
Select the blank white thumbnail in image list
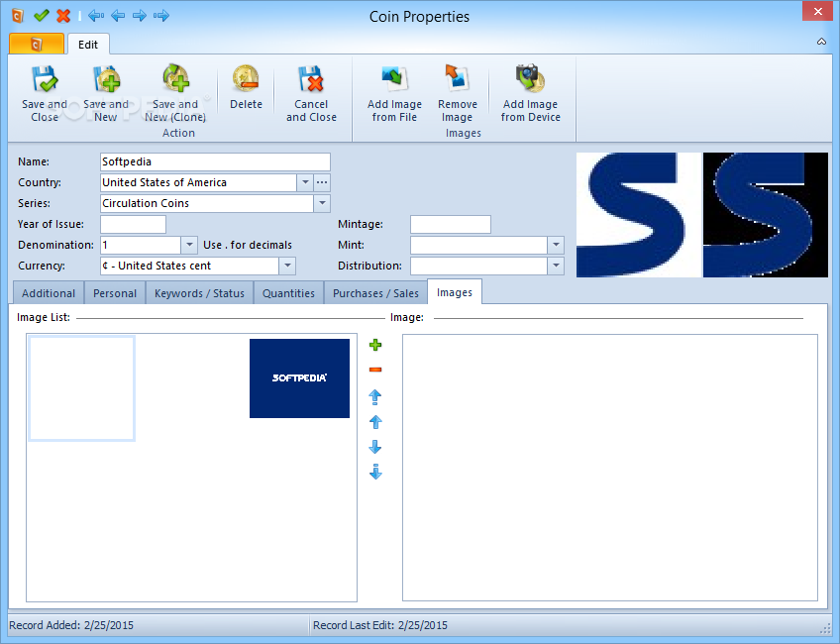click(81, 389)
